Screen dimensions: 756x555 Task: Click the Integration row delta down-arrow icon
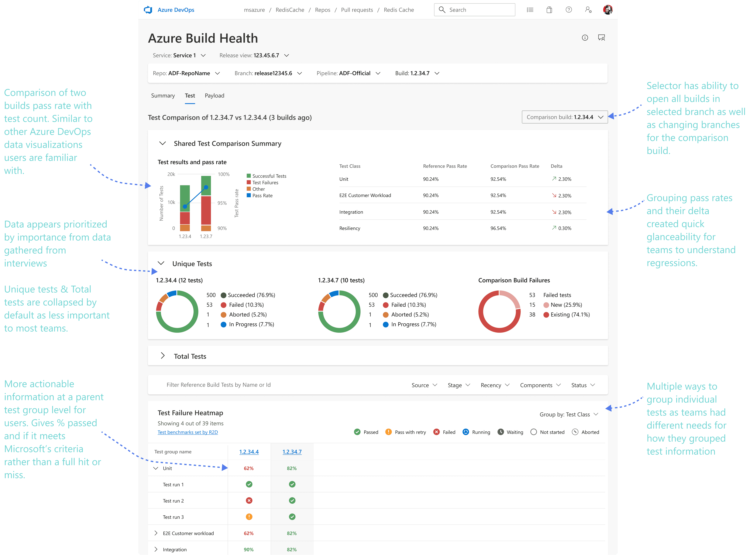click(554, 212)
